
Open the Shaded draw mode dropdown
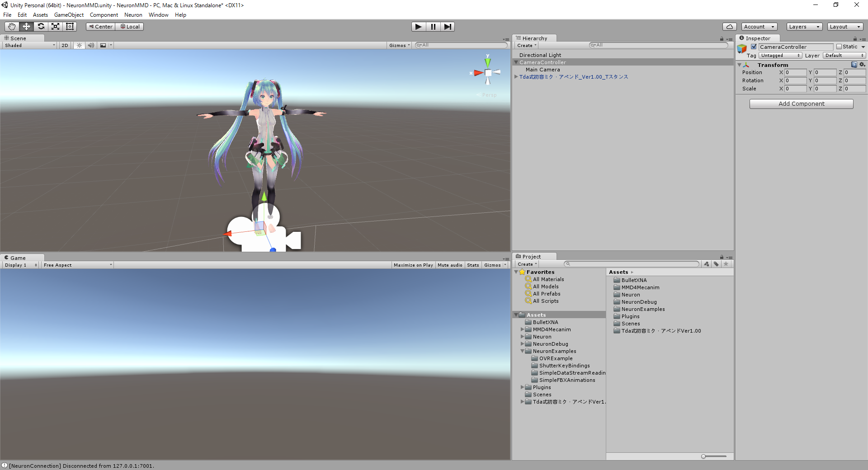[x=28, y=45]
